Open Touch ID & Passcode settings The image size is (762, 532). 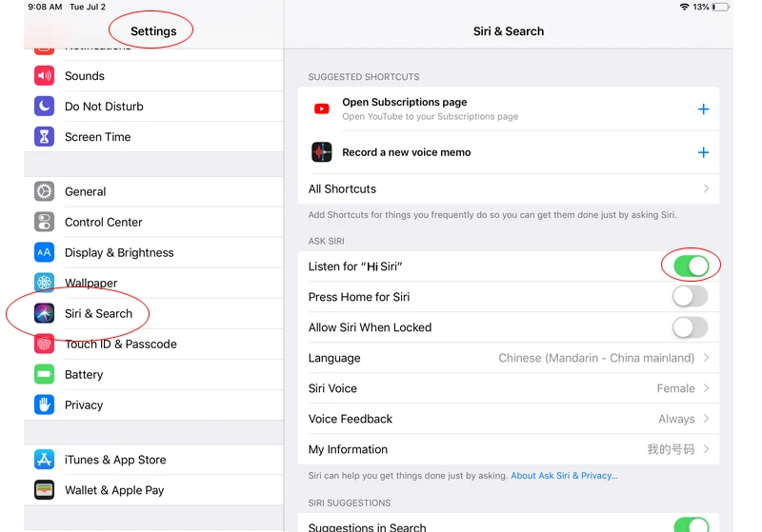point(153,344)
